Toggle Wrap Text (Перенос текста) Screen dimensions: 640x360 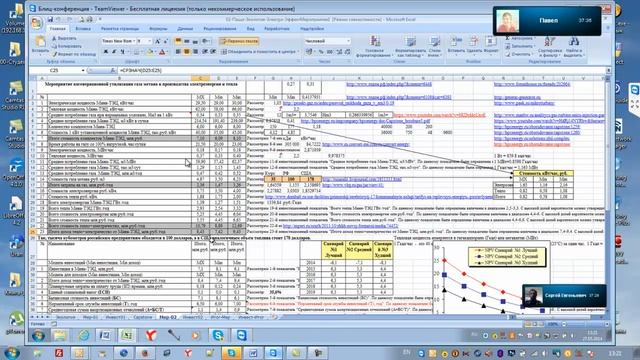click(x=239, y=41)
